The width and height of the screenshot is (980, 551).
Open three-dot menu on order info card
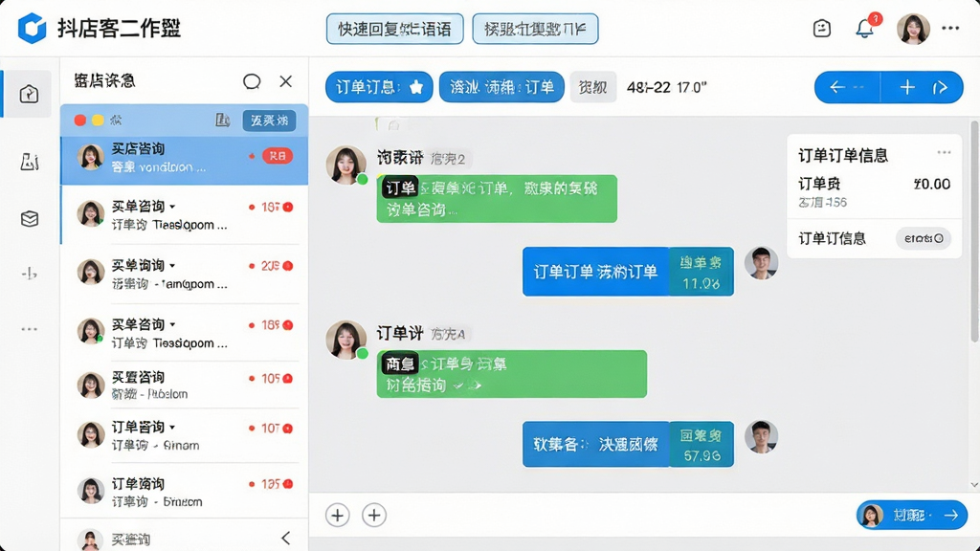point(944,152)
